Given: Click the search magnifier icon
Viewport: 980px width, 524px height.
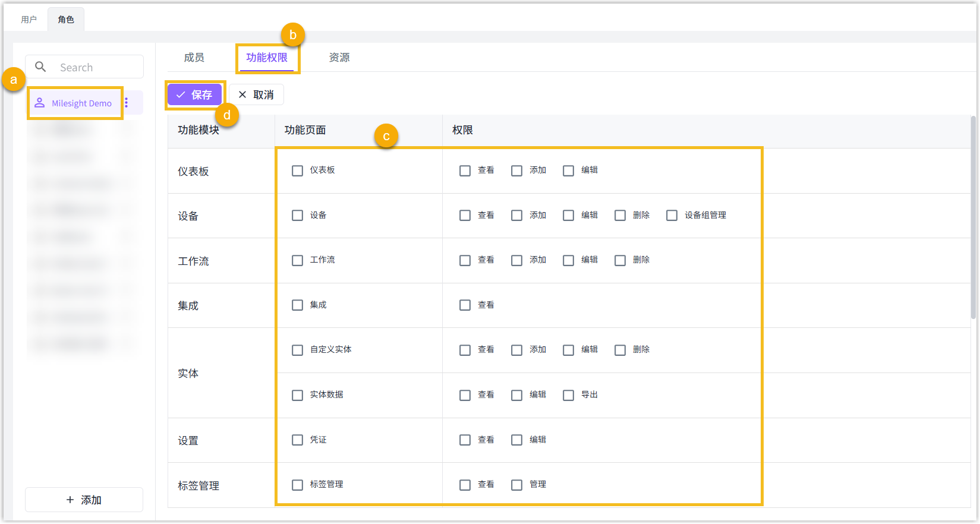Looking at the screenshot, I should pyautogui.click(x=40, y=67).
